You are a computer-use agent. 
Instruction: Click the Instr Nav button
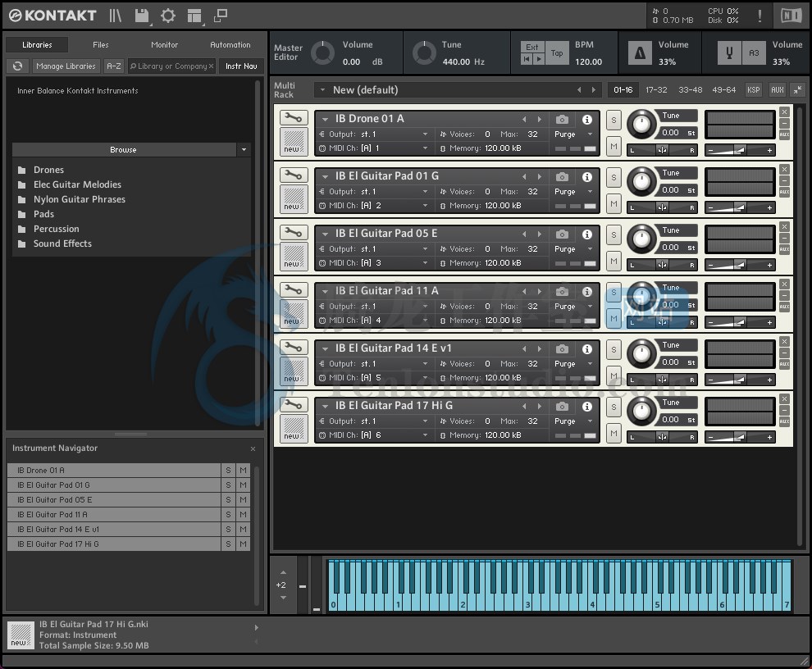point(241,66)
